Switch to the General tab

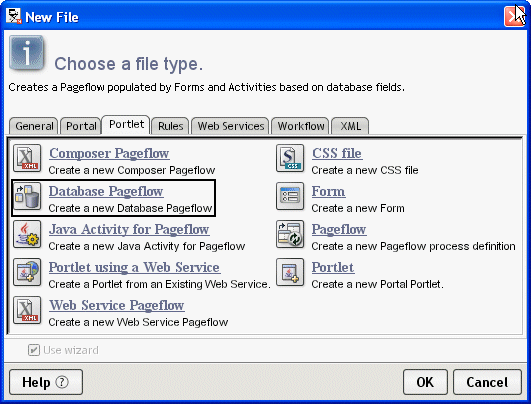click(34, 126)
